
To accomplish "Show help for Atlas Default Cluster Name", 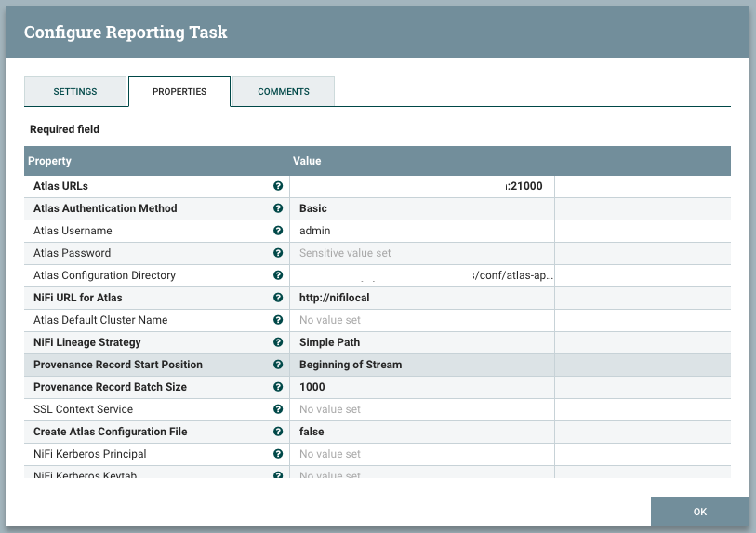I will pyautogui.click(x=278, y=320).
